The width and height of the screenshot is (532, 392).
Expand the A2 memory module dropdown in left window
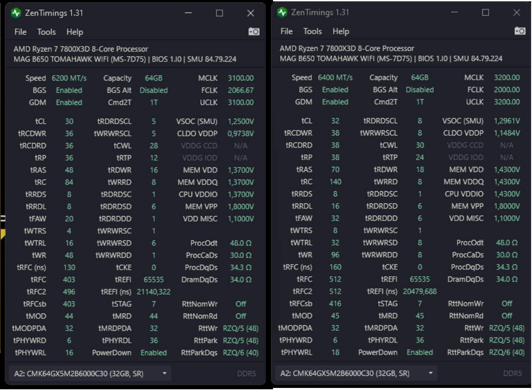(x=90, y=374)
